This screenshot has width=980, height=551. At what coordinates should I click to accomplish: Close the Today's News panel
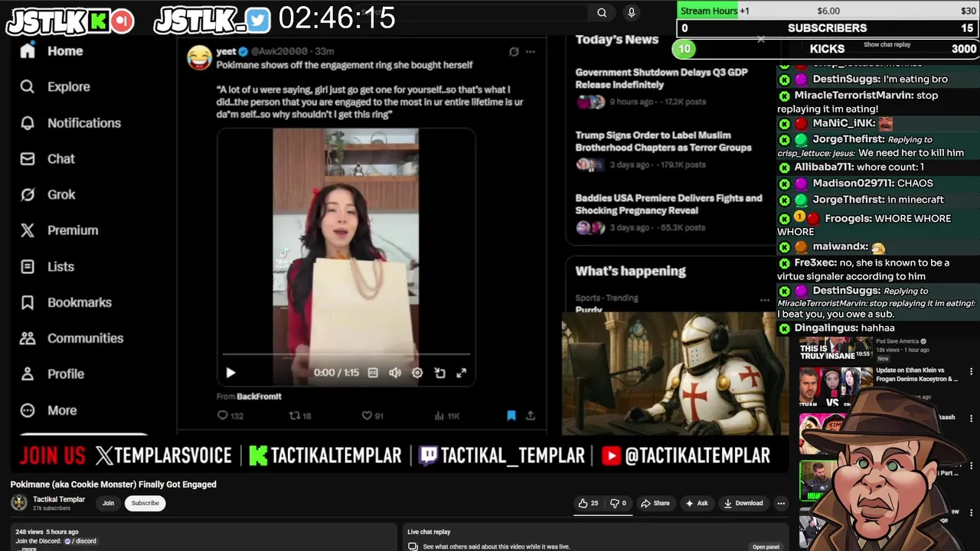tap(761, 39)
